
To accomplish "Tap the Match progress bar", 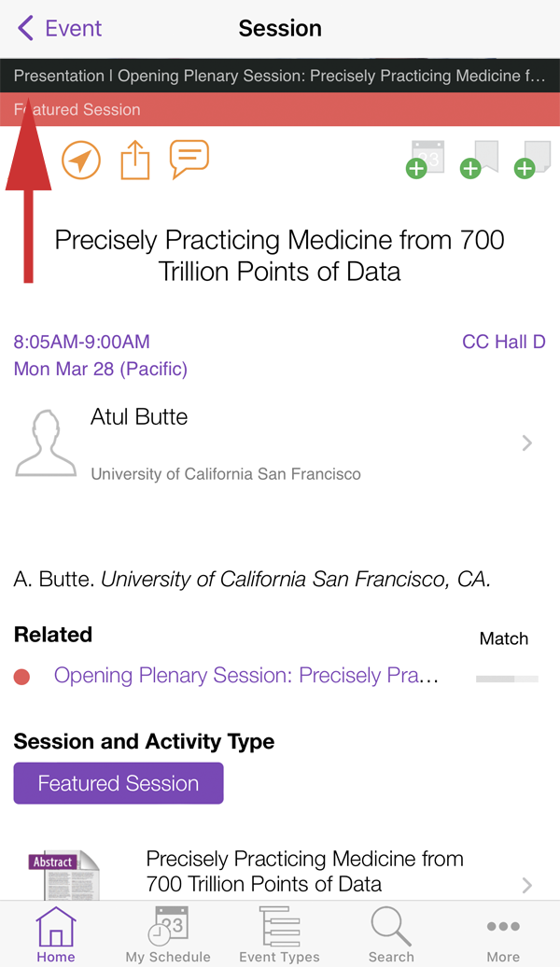I will coord(507,679).
